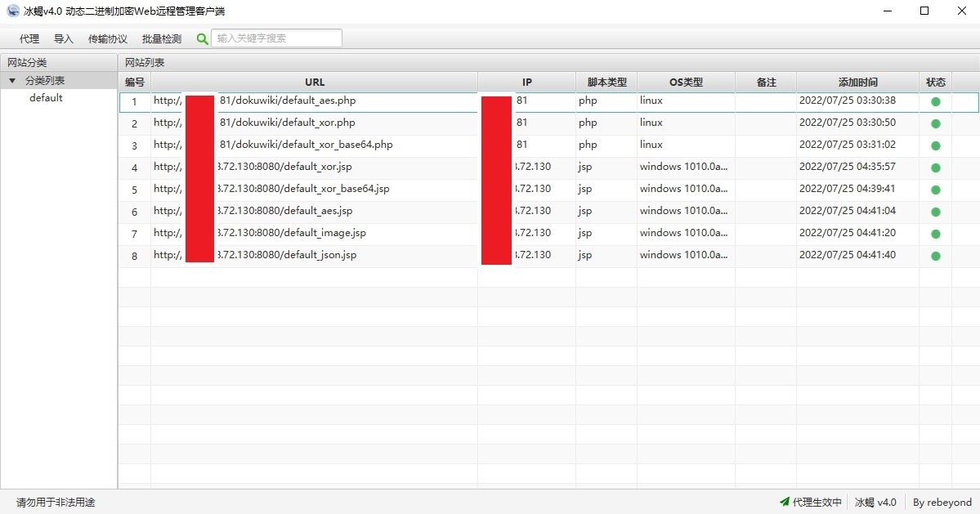Select the default category in the tree
Viewport: 980px width, 514px height.
46,98
